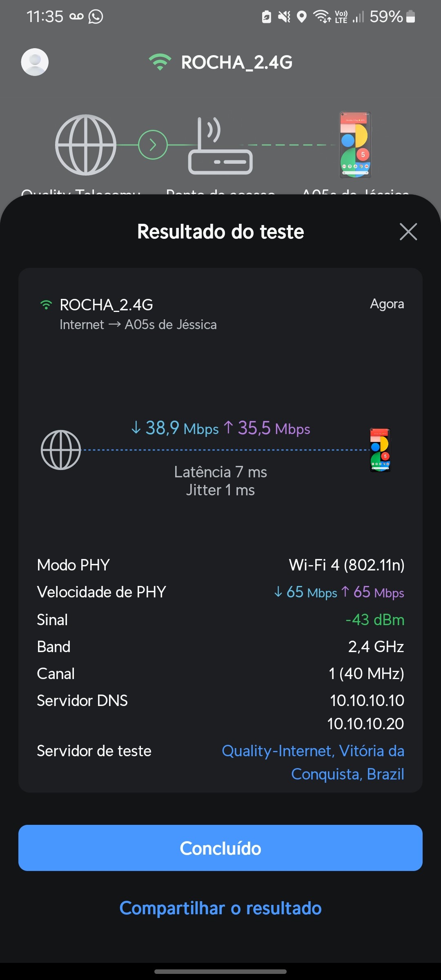Tap the router access point icon
The image size is (441, 980).
coord(220,146)
